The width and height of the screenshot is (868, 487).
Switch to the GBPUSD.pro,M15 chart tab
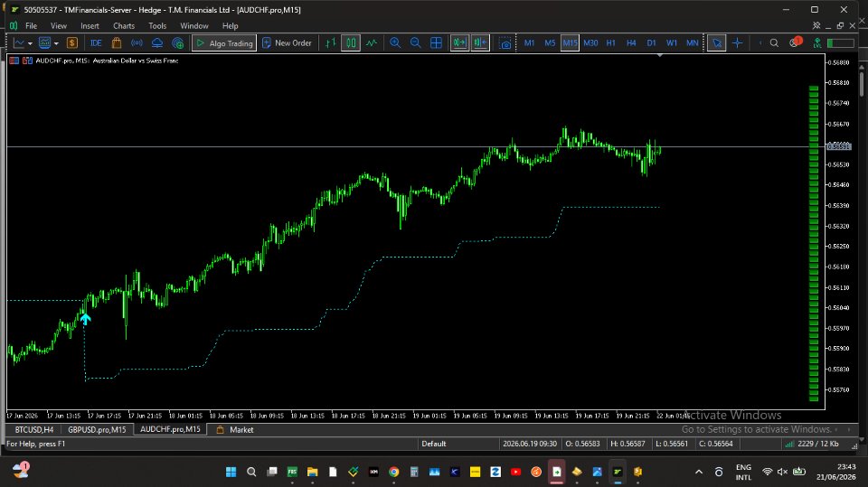pyautogui.click(x=97, y=429)
